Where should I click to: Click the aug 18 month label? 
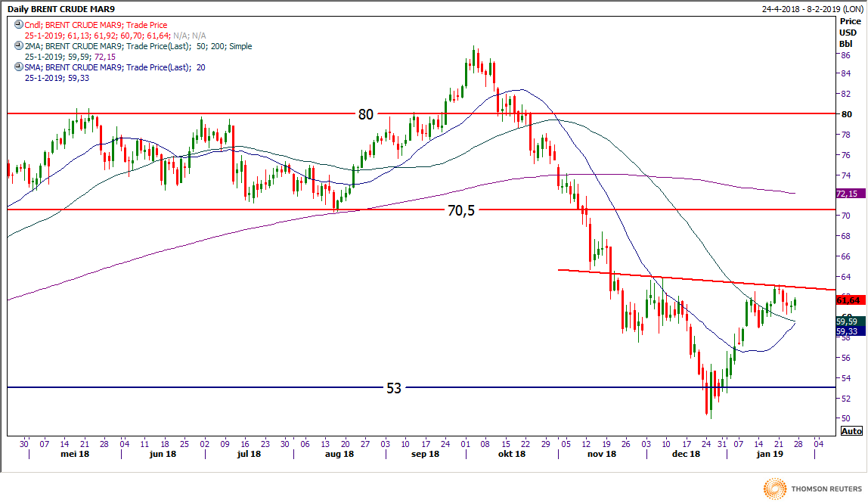[339, 454]
